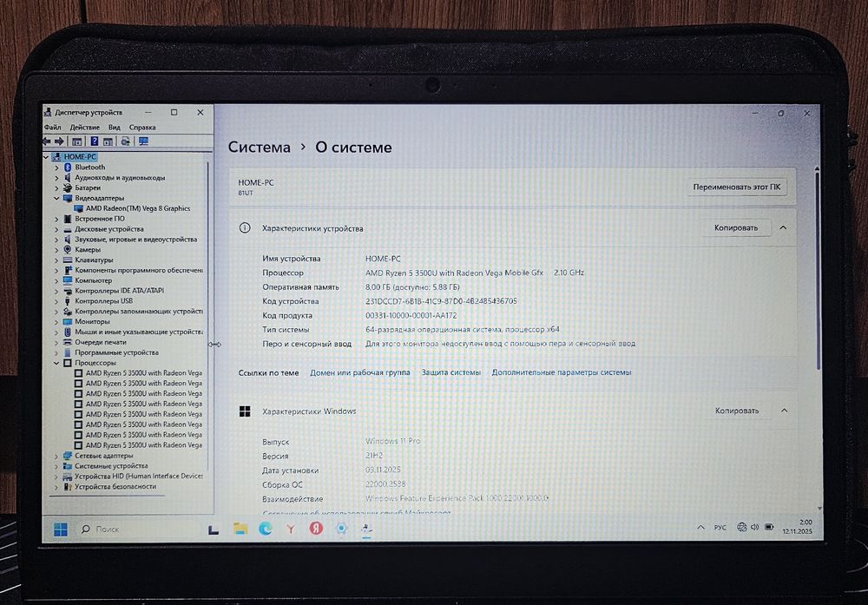Click the product code 00331-10000-00001-AA172
The height and width of the screenshot is (605, 868).
point(411,315)
